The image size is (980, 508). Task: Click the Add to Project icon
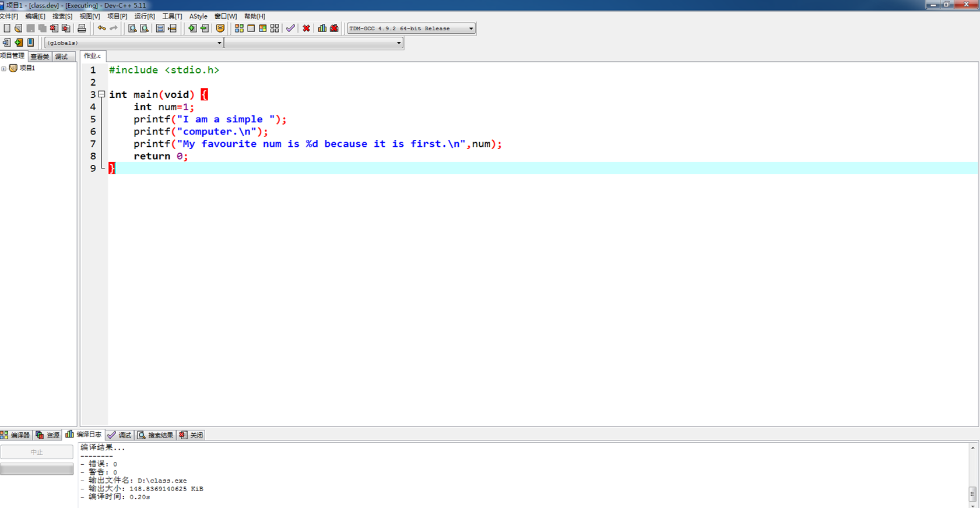click(x=192, y=28)
